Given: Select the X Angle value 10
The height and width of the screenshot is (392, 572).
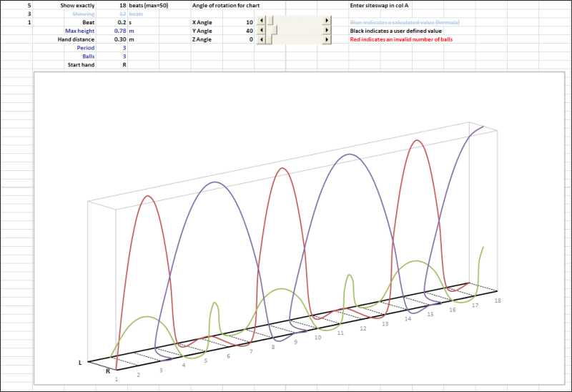Looking at the screenshot, I should pyautogui.click(x=238, y=22).
